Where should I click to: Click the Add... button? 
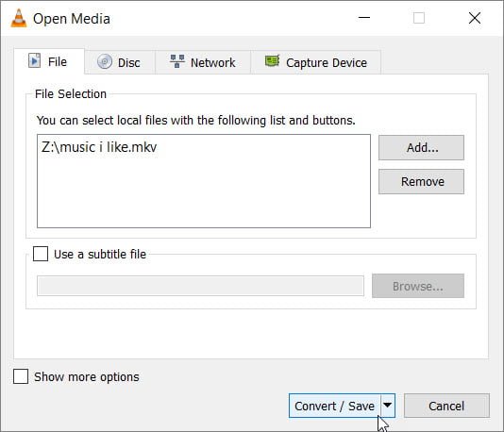click(421, 148)
